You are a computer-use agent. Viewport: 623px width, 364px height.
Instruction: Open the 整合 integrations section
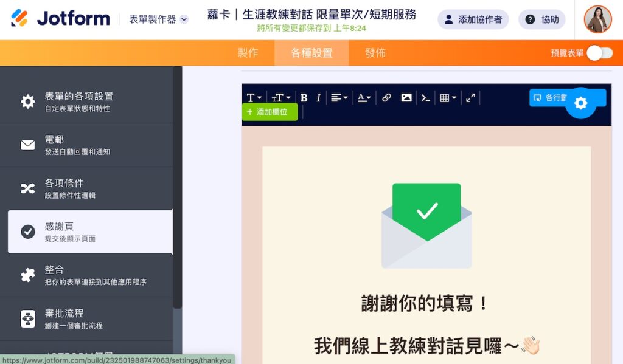tap(86, 275)
